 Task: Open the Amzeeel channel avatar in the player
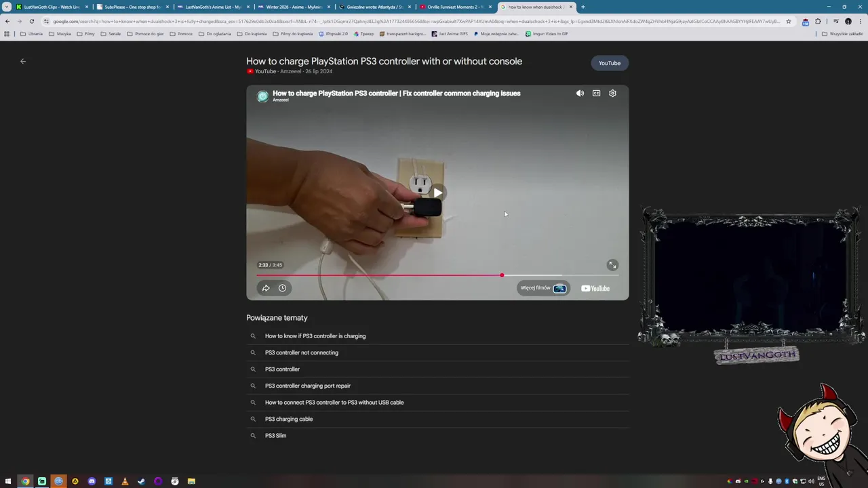[262, 96]
